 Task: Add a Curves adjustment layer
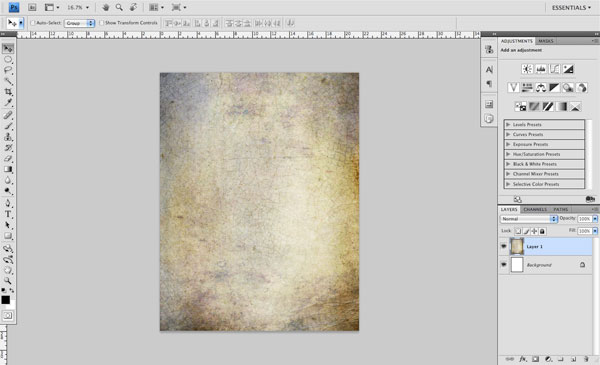tap(554, 69)
